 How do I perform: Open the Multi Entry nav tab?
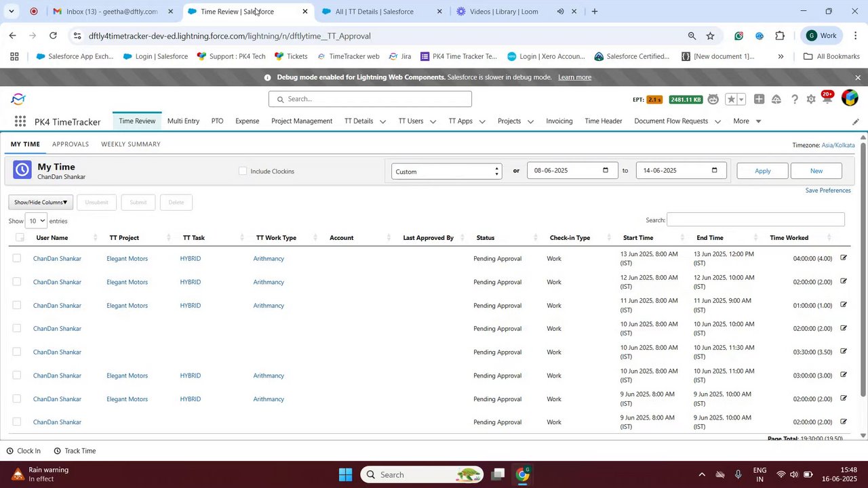183,121
